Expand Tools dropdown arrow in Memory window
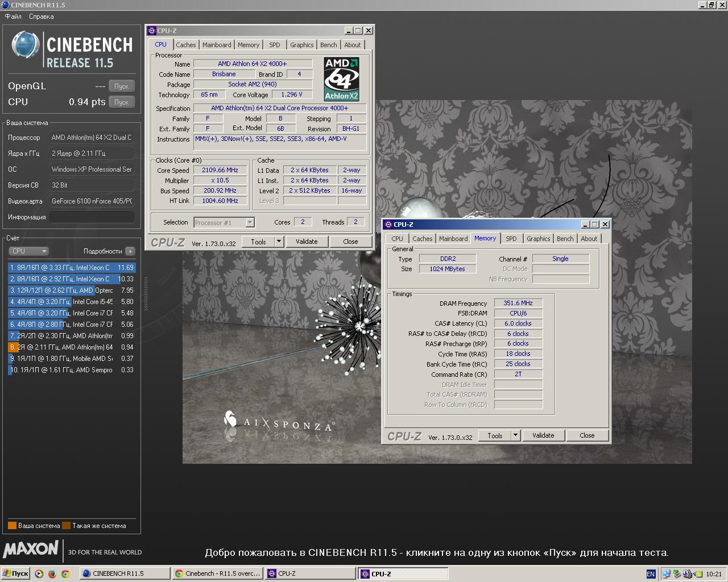Image resolution: width=728 pixels, height=582 pixels. (x=515, y=435)
